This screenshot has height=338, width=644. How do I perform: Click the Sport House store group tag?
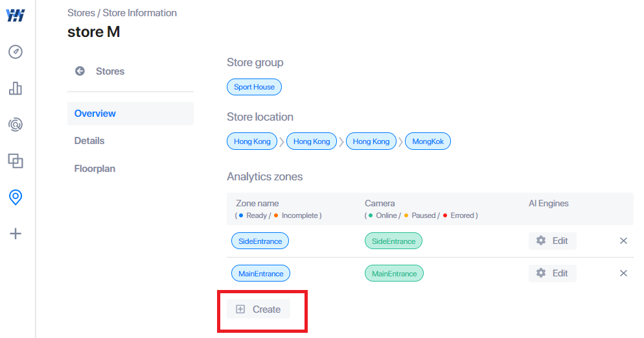254,87
